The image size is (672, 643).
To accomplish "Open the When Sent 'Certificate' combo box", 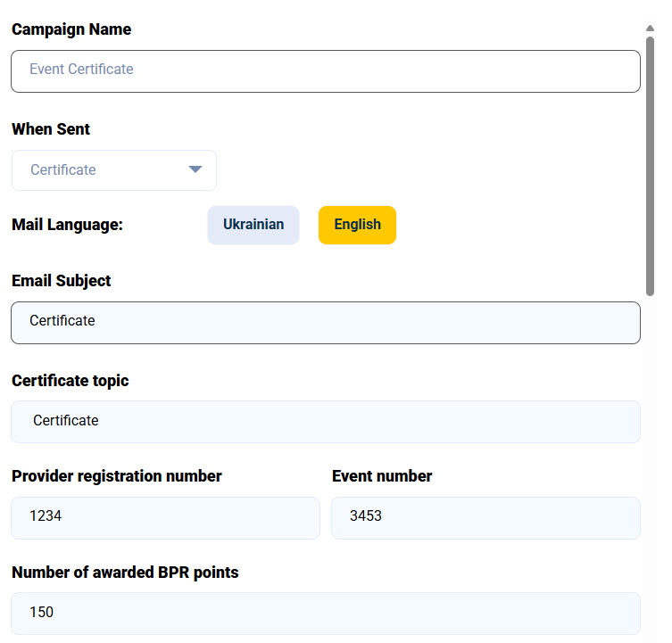I will (x=114, y=170).
